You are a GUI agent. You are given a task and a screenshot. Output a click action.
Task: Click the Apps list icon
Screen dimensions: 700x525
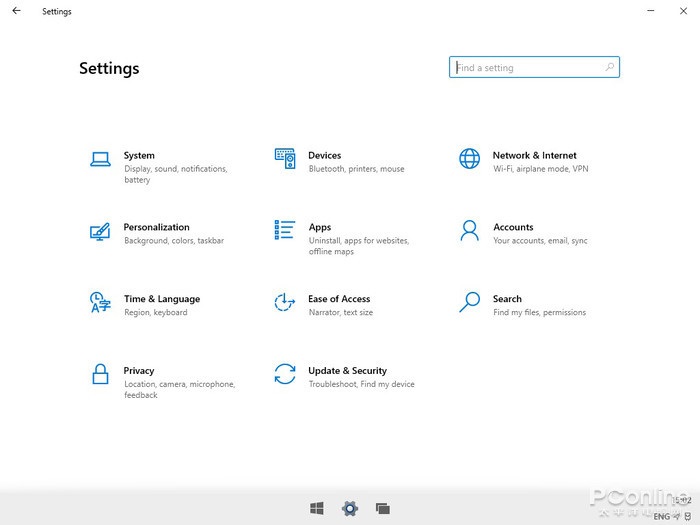285,230
